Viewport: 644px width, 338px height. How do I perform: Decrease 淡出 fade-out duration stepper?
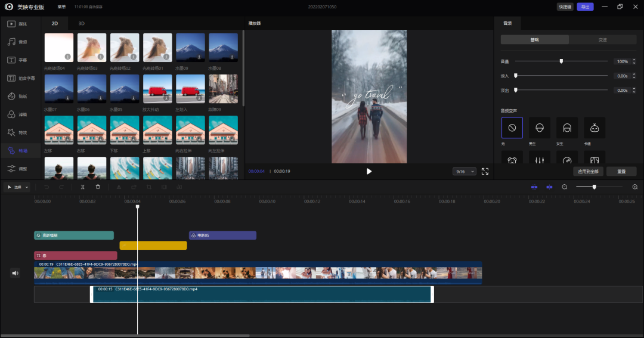[x=634, y=92]
